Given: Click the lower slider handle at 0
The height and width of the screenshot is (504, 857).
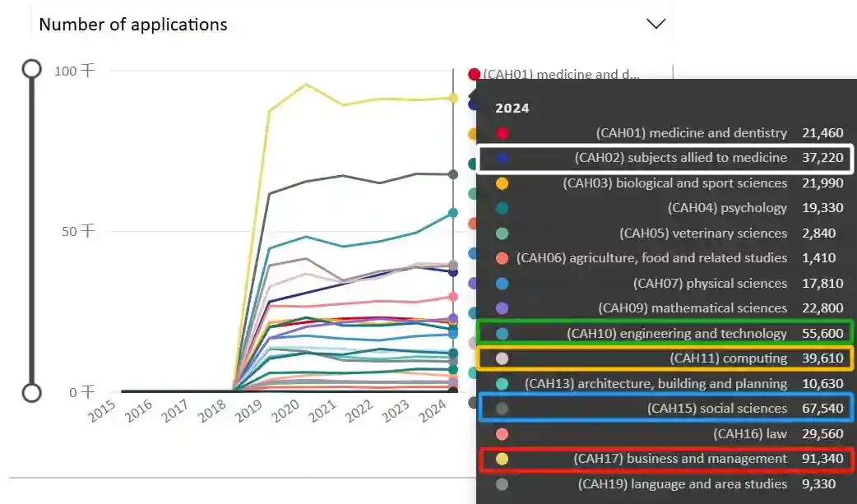Looking at the screenshot, I should coord(31,392).
